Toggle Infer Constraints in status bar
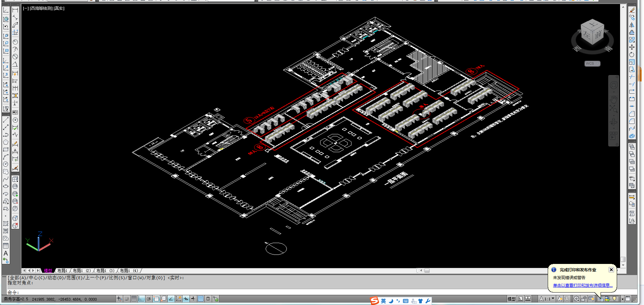The height and width of the screenshot is (305, 644). [119, 299]
